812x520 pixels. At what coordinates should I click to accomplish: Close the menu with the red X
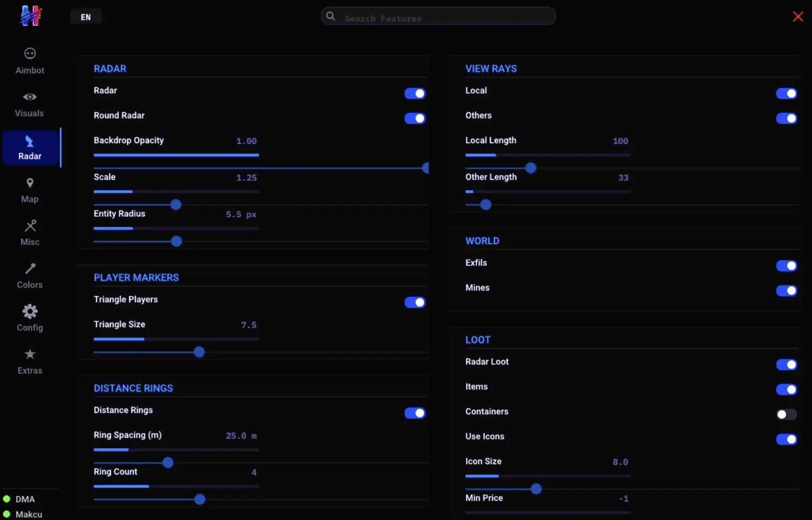point(798,17)
